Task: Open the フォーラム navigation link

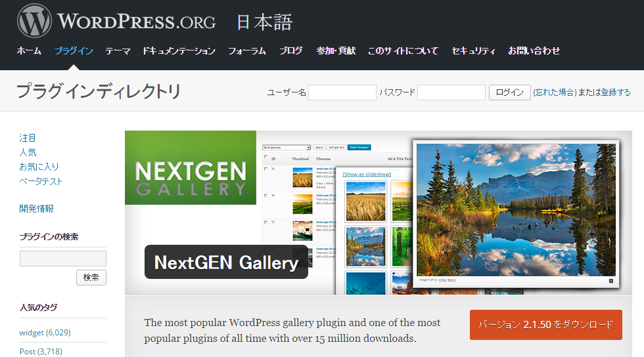Action: (x=247, y=51)
